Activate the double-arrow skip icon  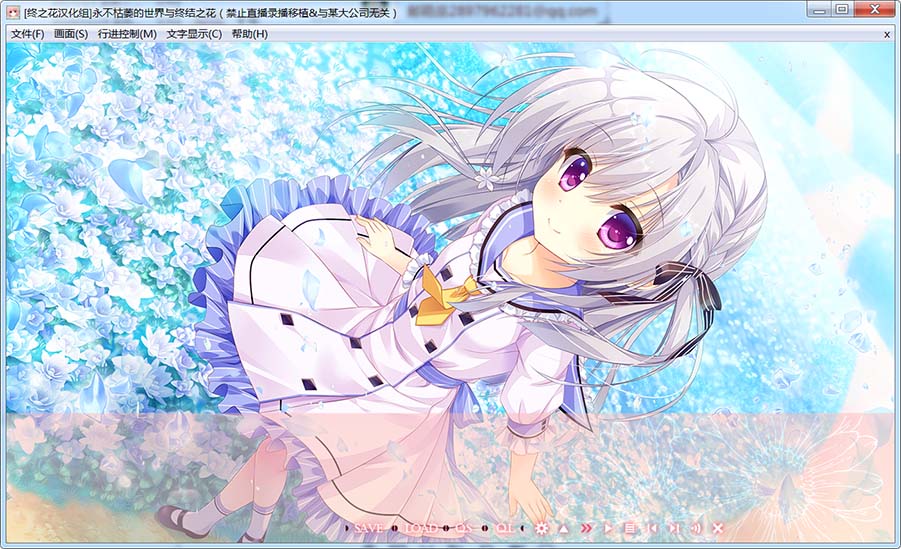(586, 527)
